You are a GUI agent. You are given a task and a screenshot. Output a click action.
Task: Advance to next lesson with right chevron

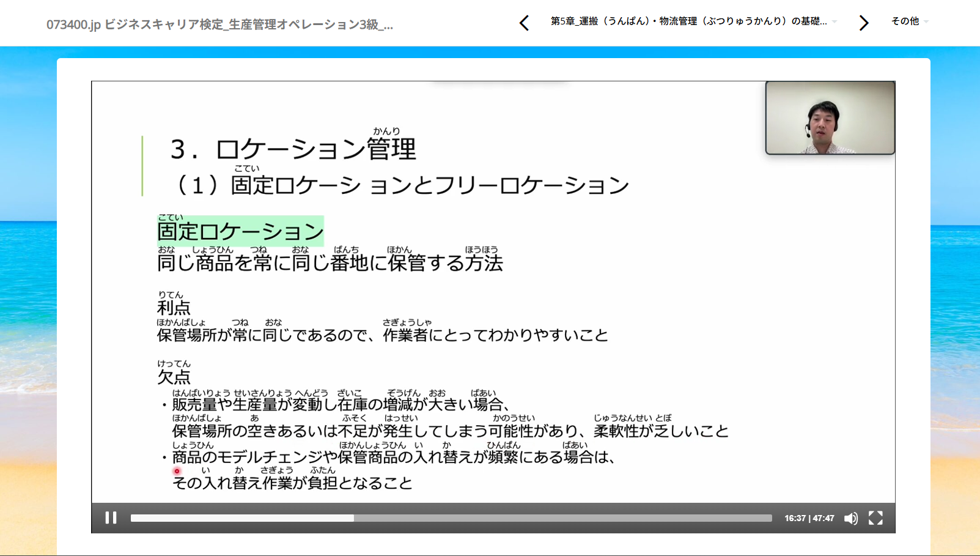pyautogui.click(x=863, y=23)
